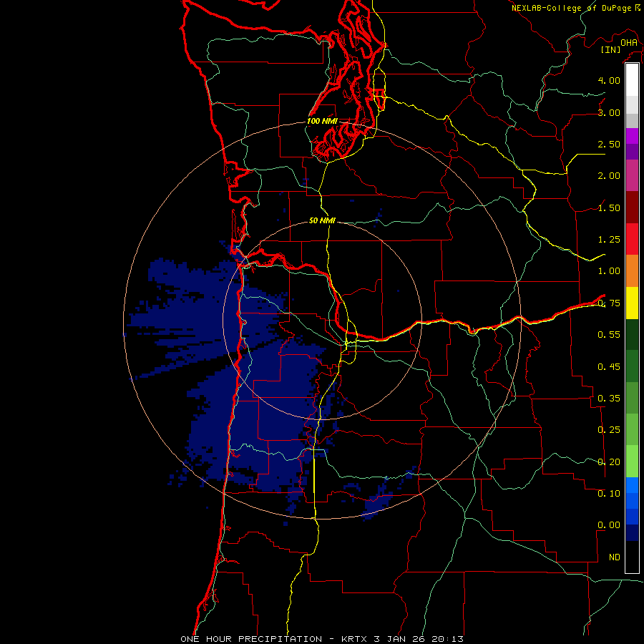Click the 0.75 legend value
644x644 pixels.
point(609,303)
